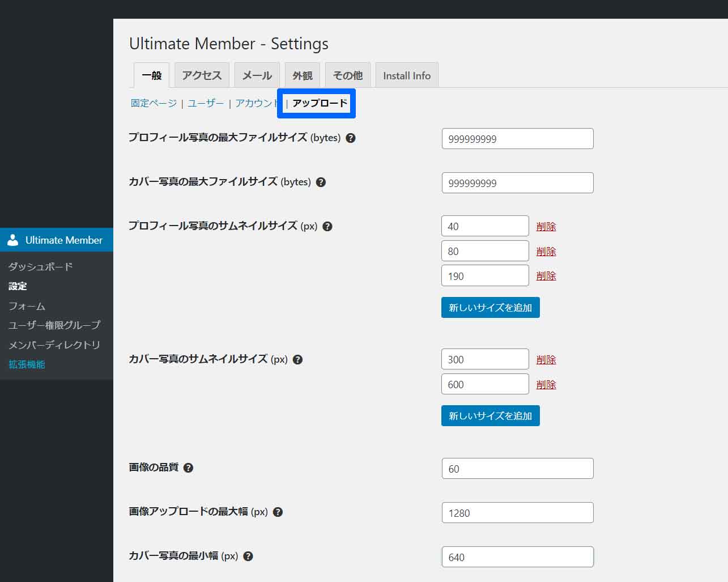Click help icon next to 画像の品質
The image size is (728, 582).
click(x=189, y=468)
